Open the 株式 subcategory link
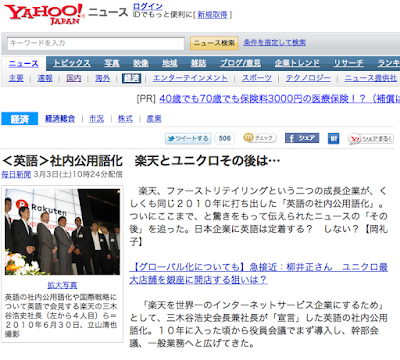The height and width of the screenshot is (360, 400). coord(125,119)
